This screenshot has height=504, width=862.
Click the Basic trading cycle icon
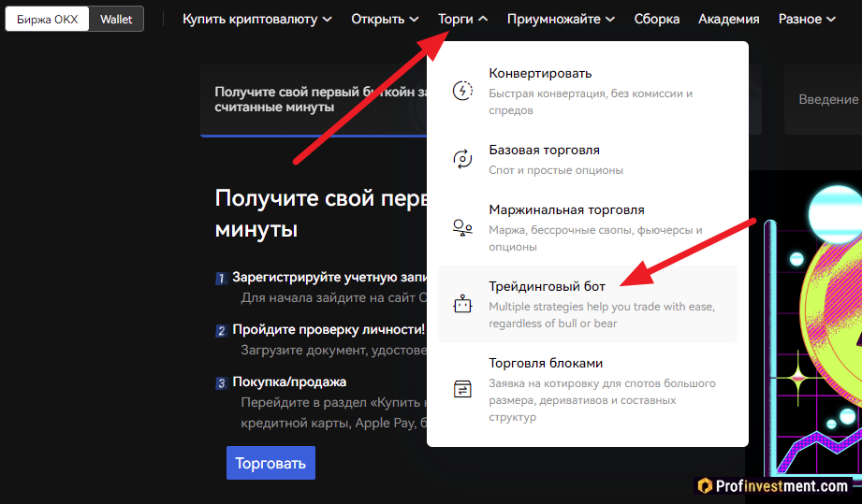coord(462,159)
